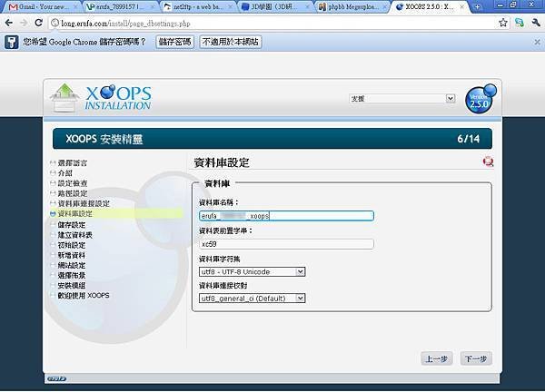Click the 安裝模組 step in the sidebar
Viewport: 545px width, 392px height.
click(71, 285)
